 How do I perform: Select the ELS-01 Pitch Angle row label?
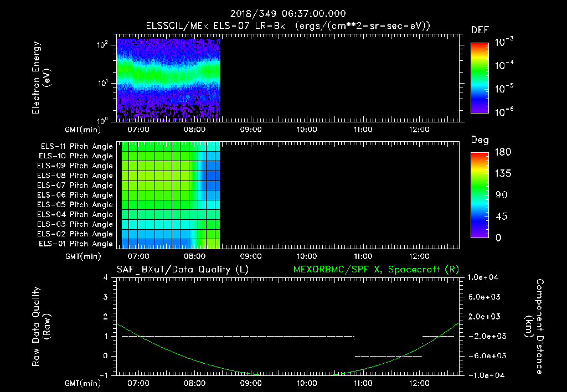coord(76,244)
